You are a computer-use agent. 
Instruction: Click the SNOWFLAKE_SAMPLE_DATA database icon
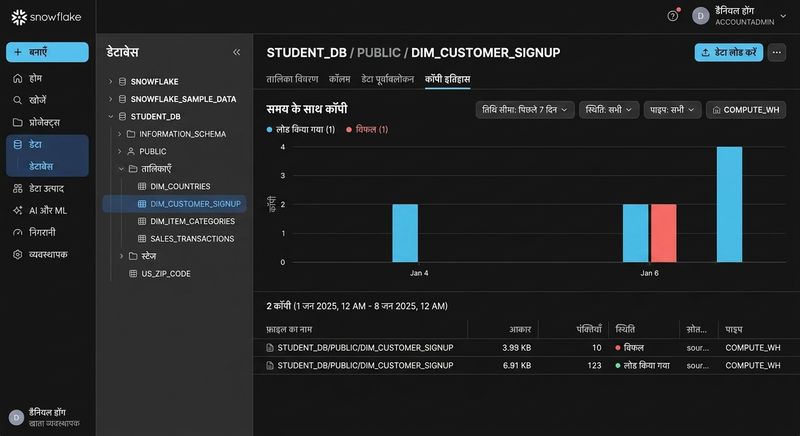click(122, 99)
